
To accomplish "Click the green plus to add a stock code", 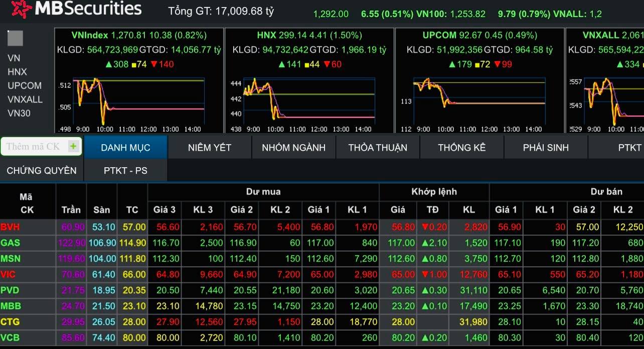I will 75,146.
